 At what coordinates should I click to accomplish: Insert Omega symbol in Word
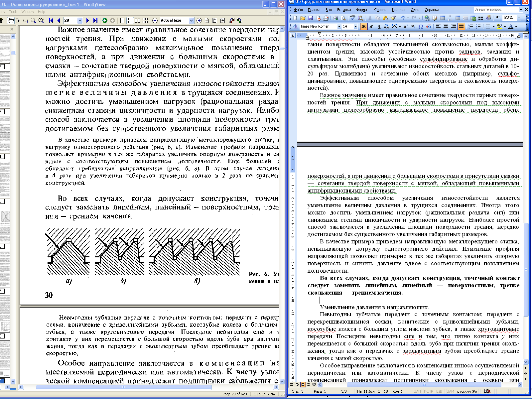click(420, 27)
